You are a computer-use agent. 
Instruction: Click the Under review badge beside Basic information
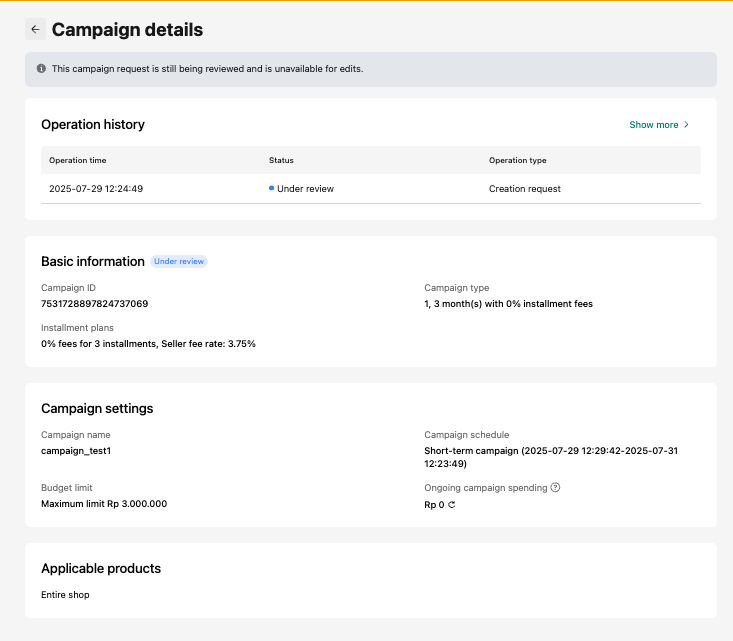[x=179, y=262]
